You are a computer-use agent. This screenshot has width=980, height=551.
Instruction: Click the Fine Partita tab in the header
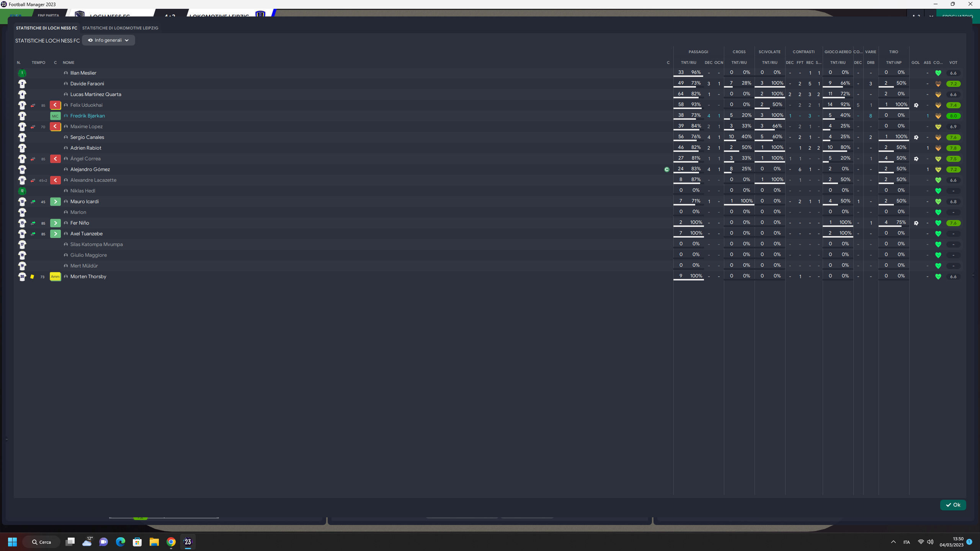coord(49,15)
